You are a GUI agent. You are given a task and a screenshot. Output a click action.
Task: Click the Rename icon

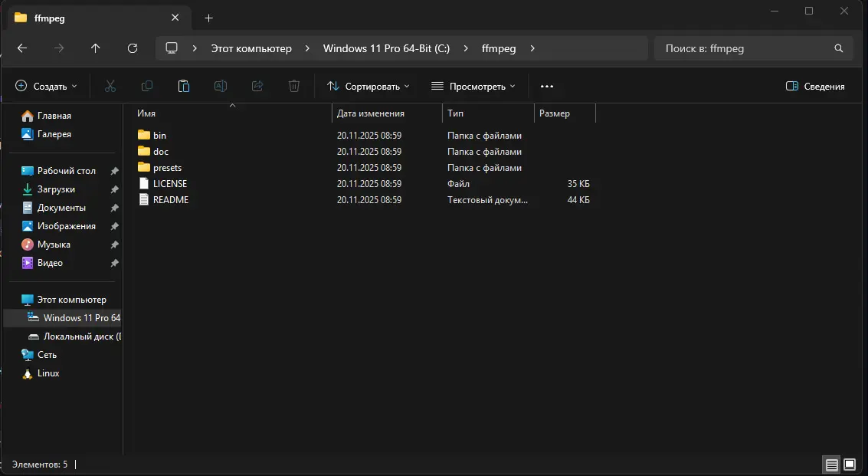[221, 86]
